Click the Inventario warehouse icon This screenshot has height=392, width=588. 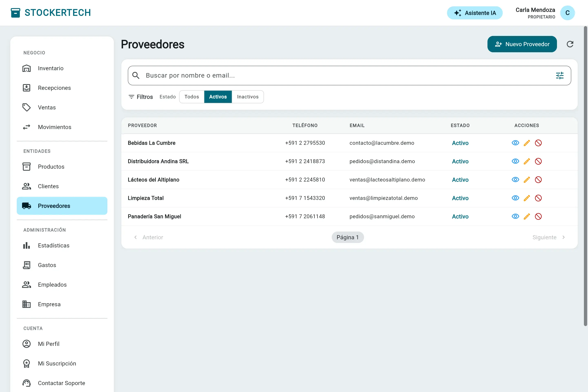pyautogui.click(x=27, y=68)
